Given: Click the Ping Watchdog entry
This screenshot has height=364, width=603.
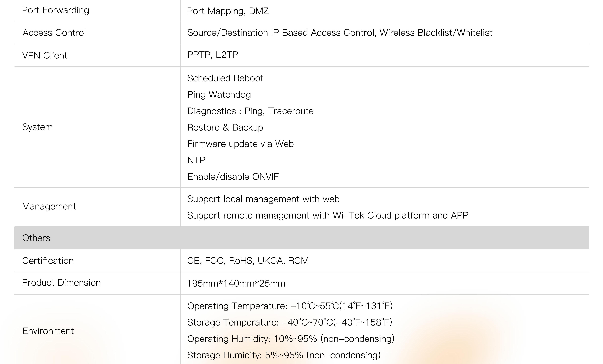Looking at the screenshot, I should [219, 95].
